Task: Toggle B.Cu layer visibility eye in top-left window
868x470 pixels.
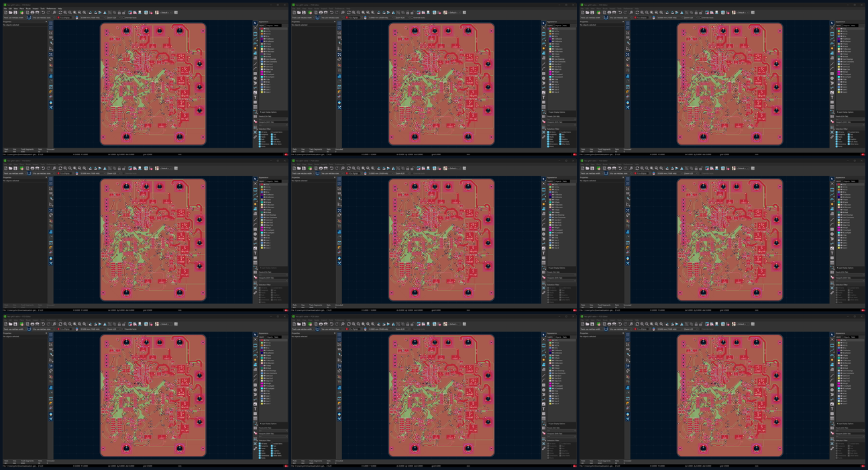Action: (x=264, y=36)
